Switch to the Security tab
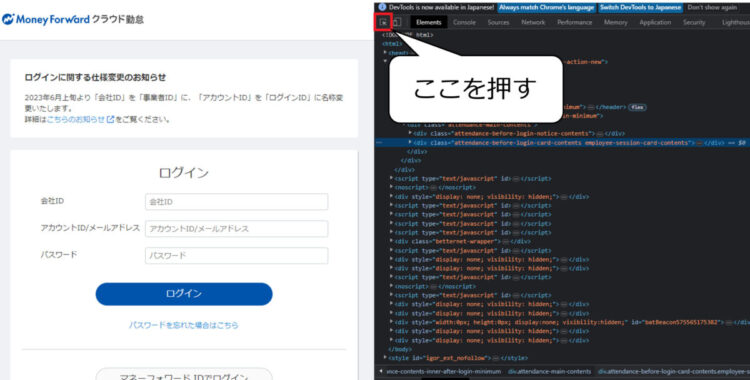Image resolution: width=750 pixels, height=380 pixels. (x=694, y=22)
